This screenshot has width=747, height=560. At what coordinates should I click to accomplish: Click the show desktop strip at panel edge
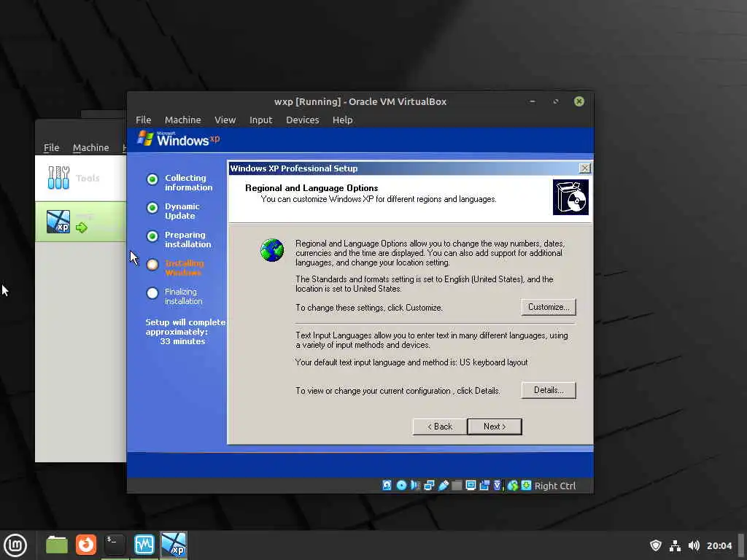(x=741, y=545)
